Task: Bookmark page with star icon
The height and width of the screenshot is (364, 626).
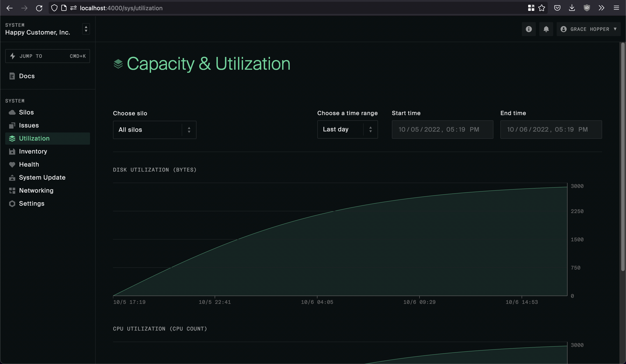Action: (541, 8)
